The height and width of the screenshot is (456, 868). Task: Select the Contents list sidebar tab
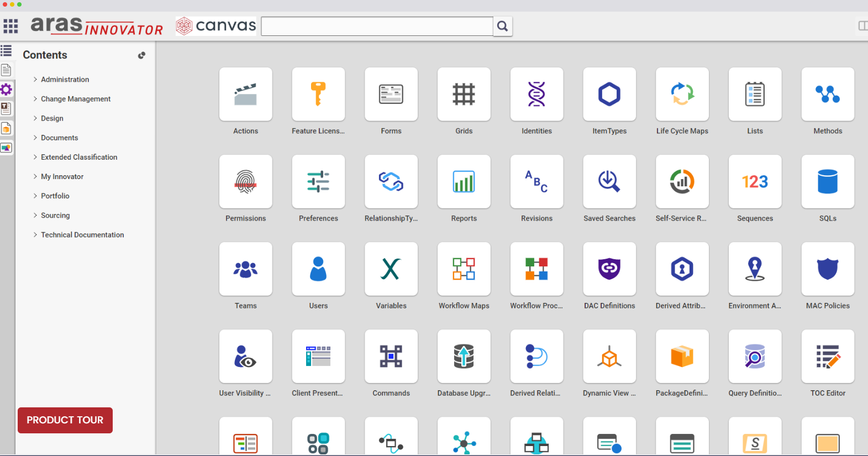6,51
